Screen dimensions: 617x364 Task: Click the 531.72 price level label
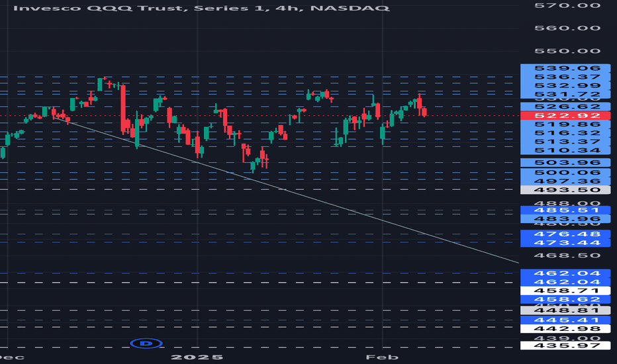coord(565,94)
